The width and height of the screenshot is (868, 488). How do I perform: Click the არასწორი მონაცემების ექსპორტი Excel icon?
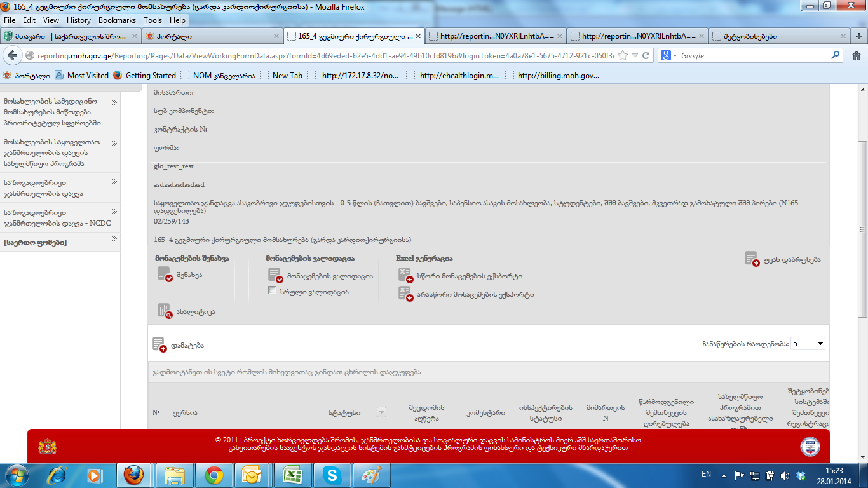405,294
